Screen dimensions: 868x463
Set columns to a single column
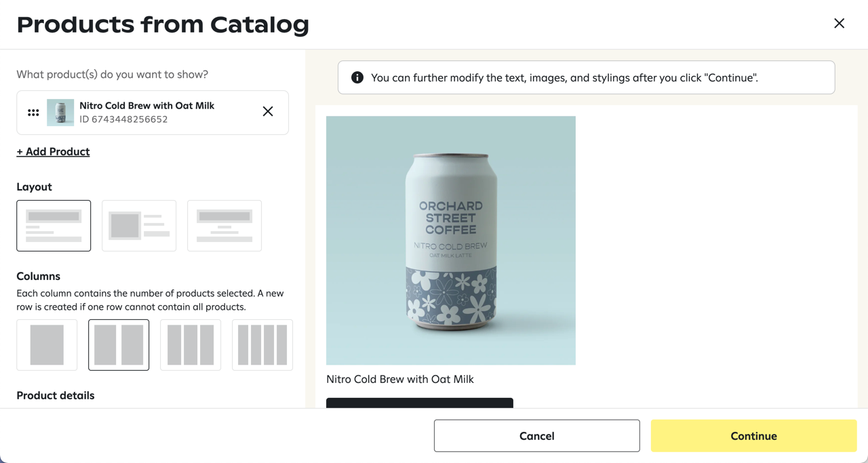pyautogui.click(x=47, y=345)
